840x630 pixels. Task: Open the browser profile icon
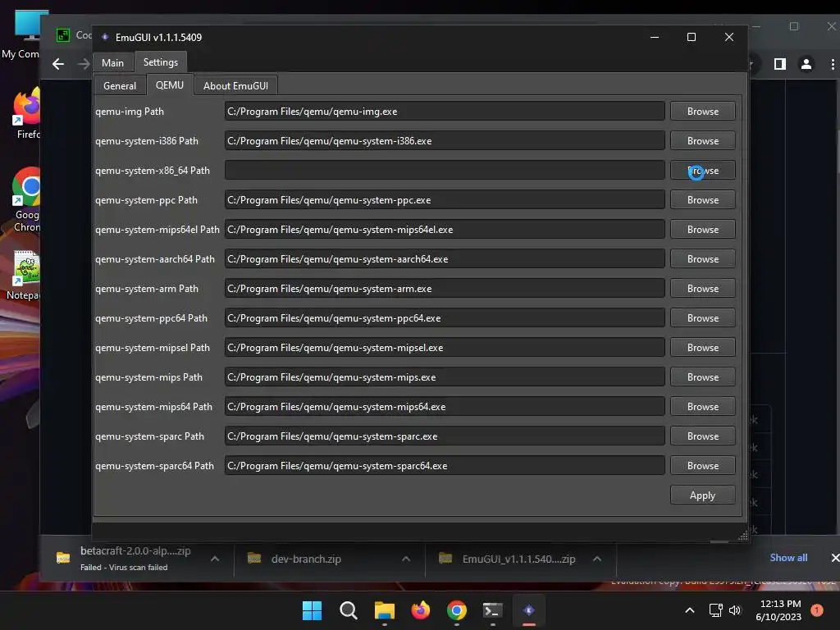[x=806, y=64]
